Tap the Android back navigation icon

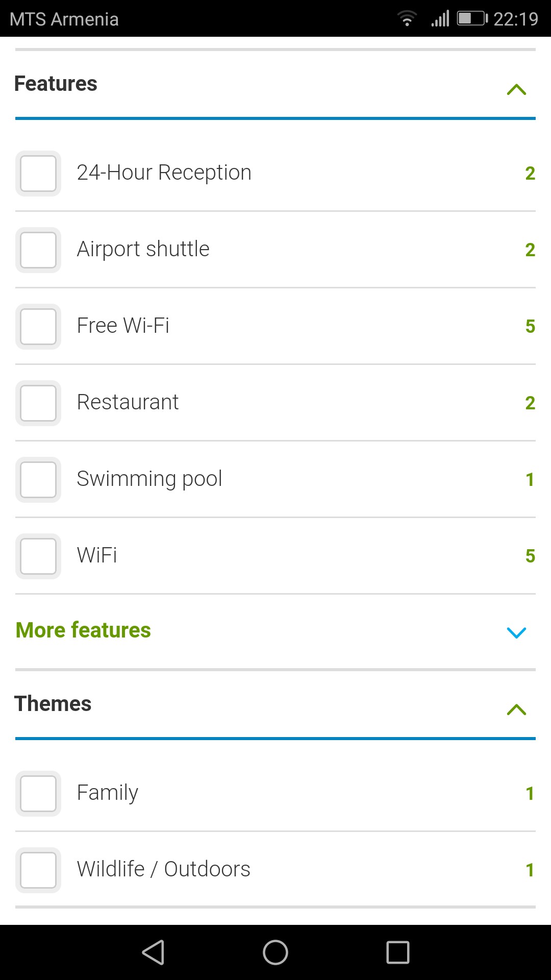tap(153, 952)
